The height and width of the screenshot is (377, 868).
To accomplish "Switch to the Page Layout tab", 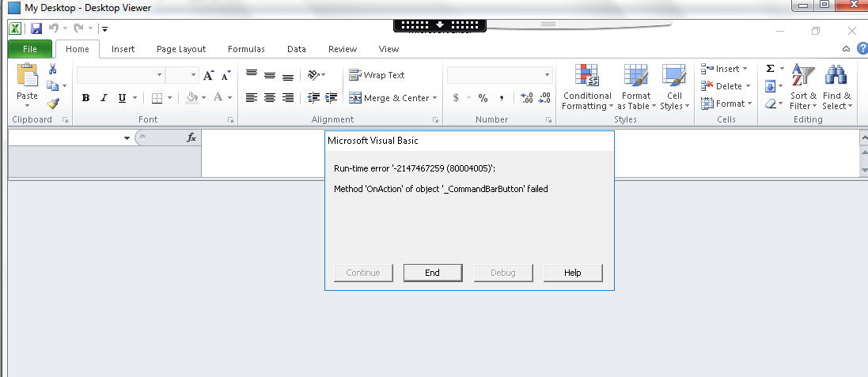I will (181, 49).
